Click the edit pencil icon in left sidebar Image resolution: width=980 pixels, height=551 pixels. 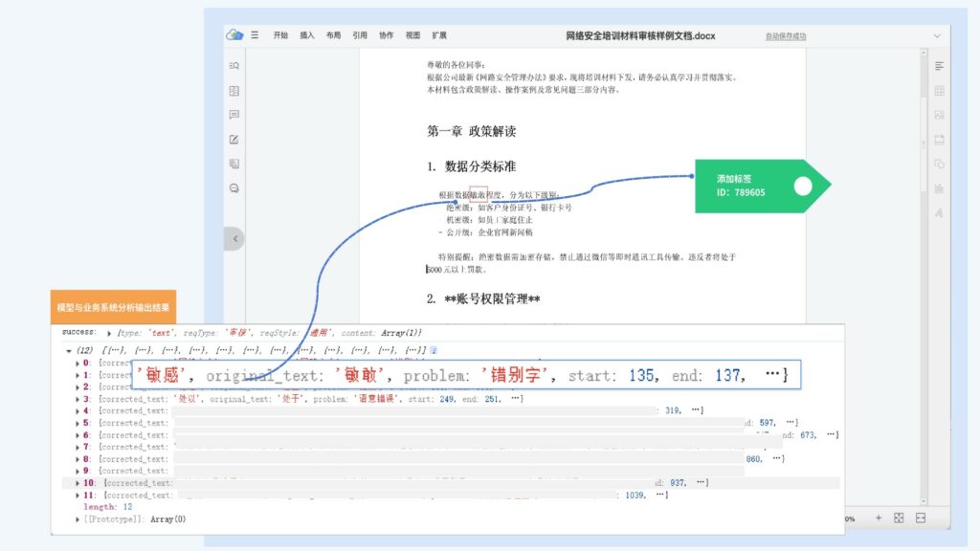click(234, 140)
